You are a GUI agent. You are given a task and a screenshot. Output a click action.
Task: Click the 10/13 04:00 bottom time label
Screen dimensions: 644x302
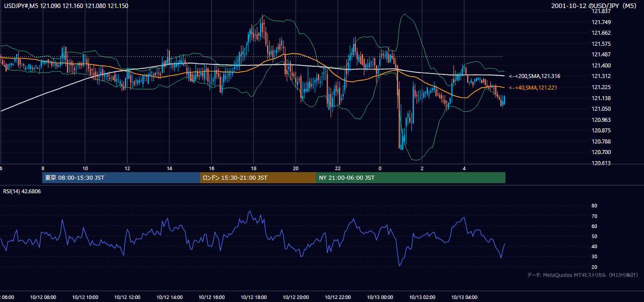465,297
